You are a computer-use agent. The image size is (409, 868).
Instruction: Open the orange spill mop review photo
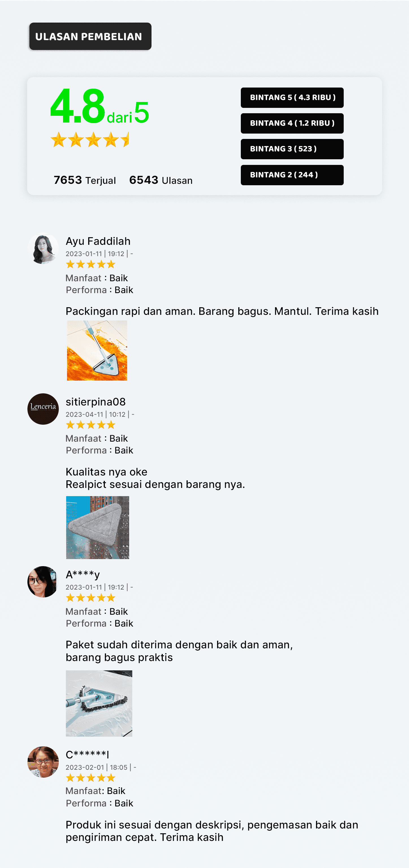(97, 350)
